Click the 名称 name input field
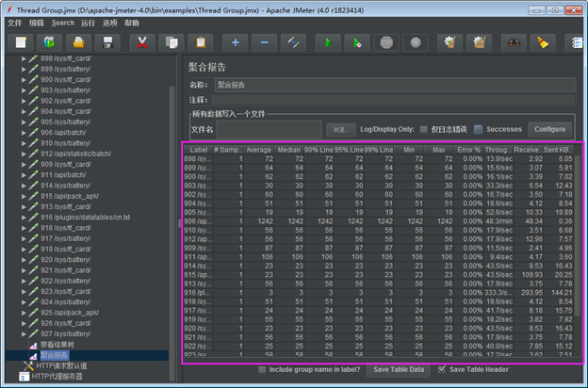Screen dimensions: 588x388 tap(395, 85)
